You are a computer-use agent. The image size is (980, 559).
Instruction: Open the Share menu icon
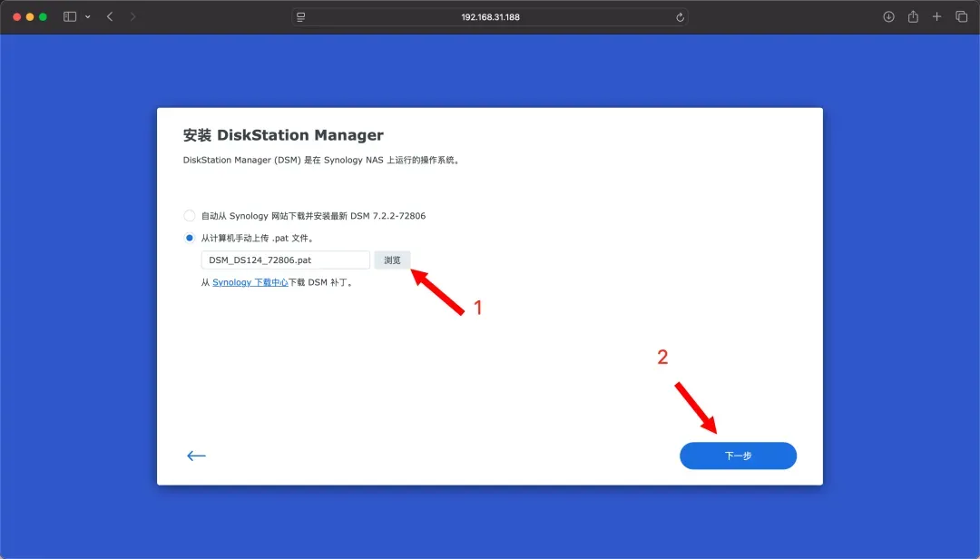point(913,17)
